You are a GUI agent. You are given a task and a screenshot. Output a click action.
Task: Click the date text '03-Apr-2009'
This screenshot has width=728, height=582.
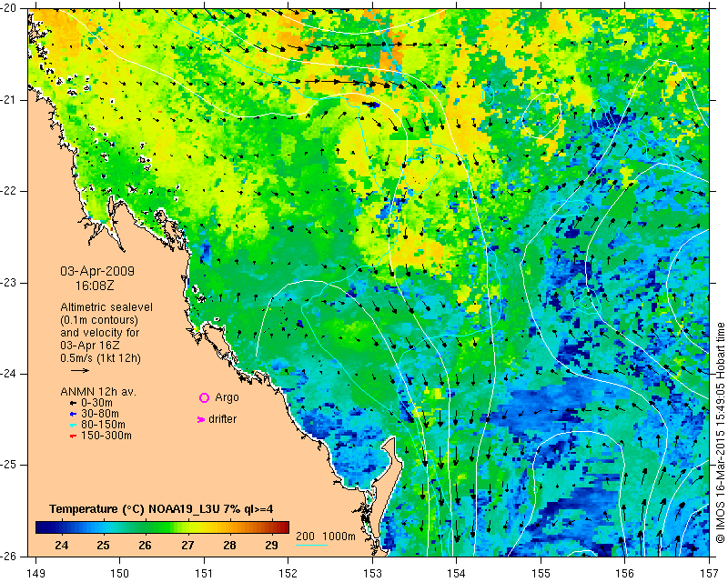coord(97,271)
